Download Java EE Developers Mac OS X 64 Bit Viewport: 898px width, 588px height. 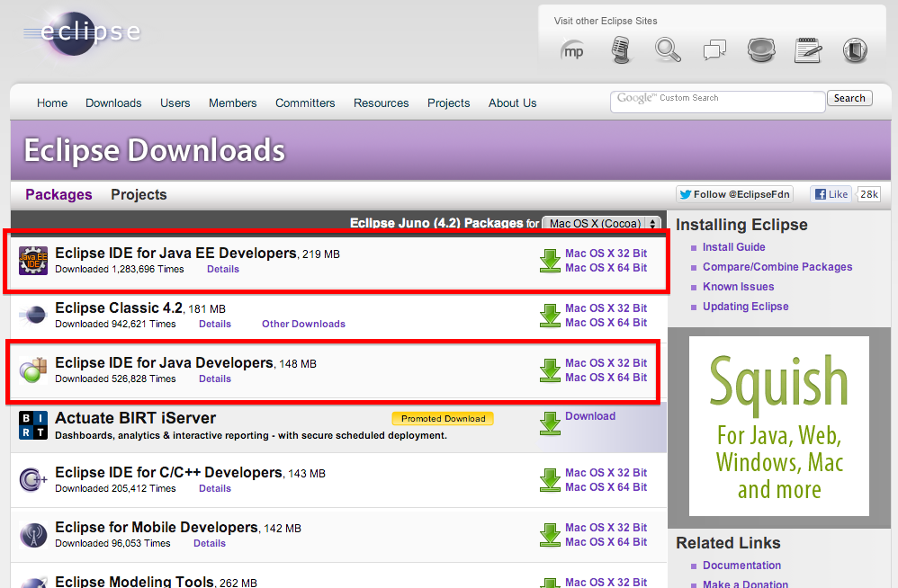606,268
